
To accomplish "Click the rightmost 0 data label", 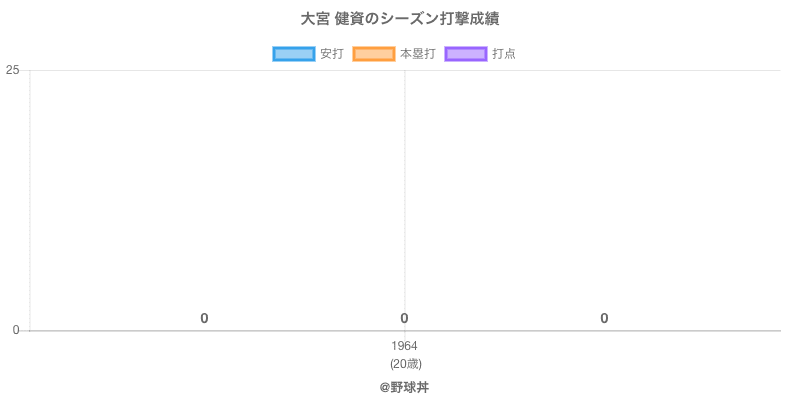I will [604, 318].
